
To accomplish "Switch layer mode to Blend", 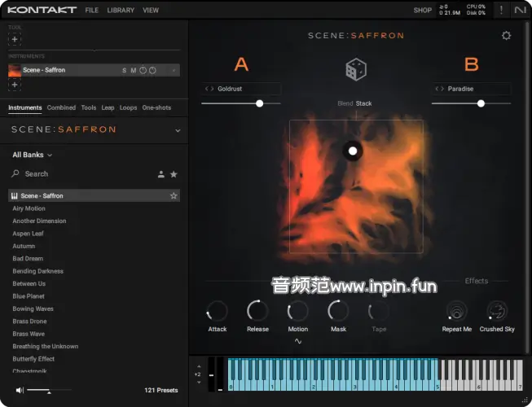I will tap(345, 103).
